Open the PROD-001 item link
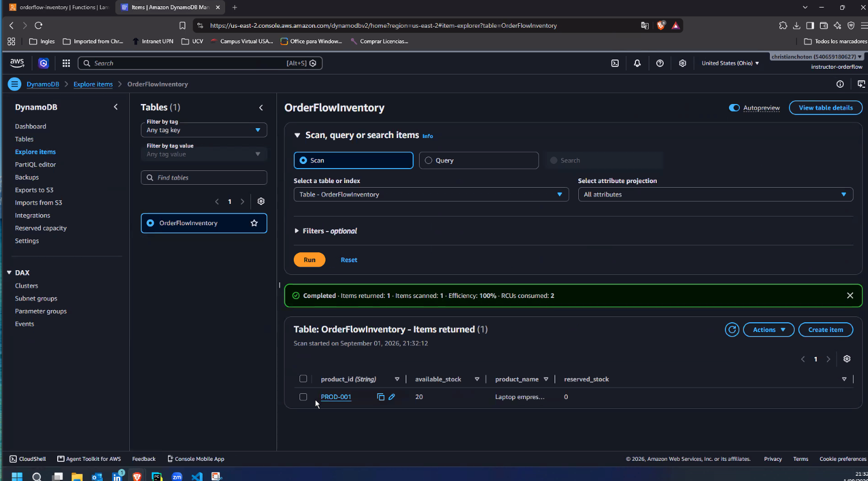The height and width of the screenshot is (481, 868). [x=336, y=397]
